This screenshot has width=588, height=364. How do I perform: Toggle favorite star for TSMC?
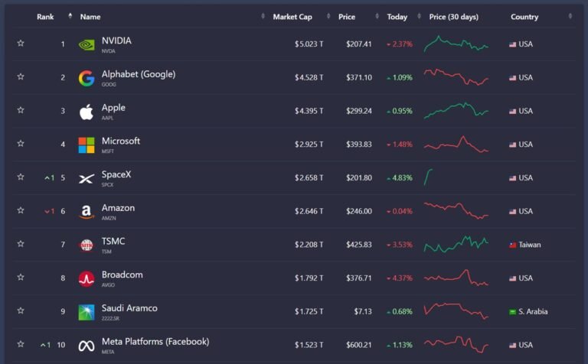point(21,244)
